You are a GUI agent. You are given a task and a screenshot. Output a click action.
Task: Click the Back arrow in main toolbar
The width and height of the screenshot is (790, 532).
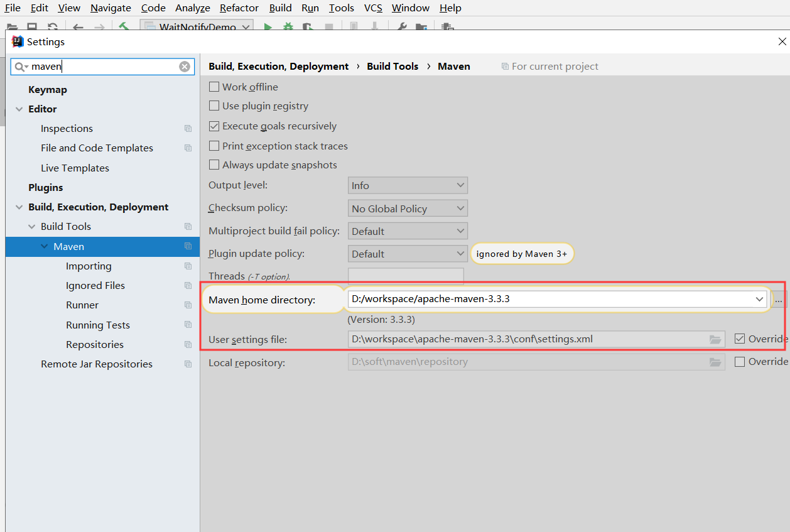pyautogui.click(x=78, y=27)
